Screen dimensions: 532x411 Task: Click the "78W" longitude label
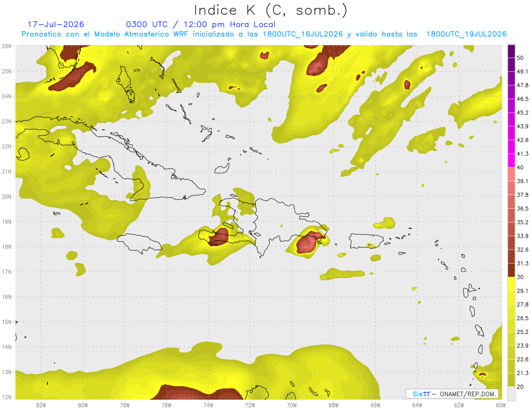pyautogui.click(x=125, y=405)
